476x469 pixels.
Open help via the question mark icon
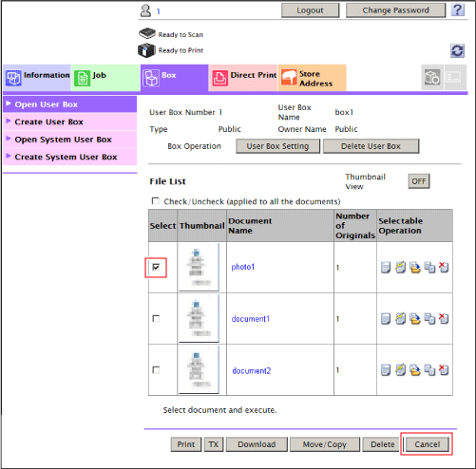tap(457, 10)
